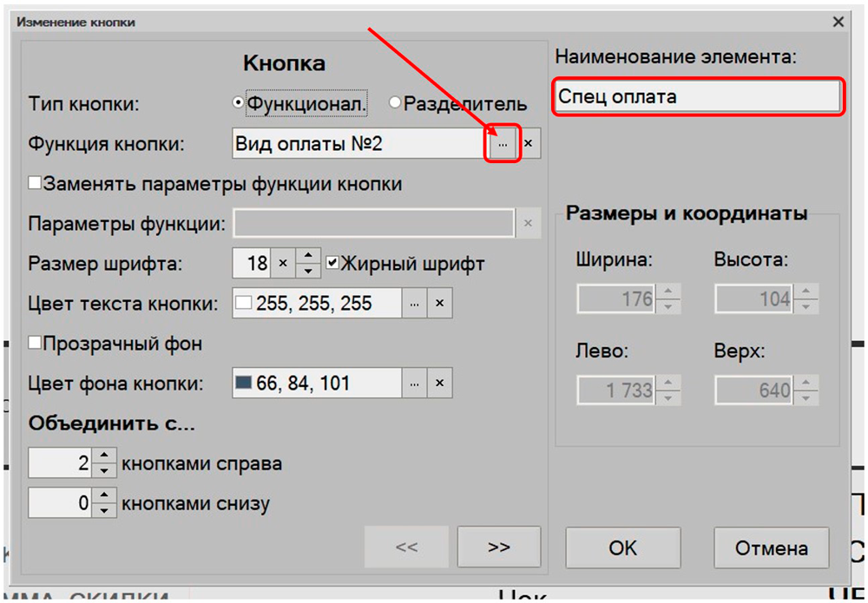Click the >> next button
The image size is (868, 603).
(x=498, y=547)
